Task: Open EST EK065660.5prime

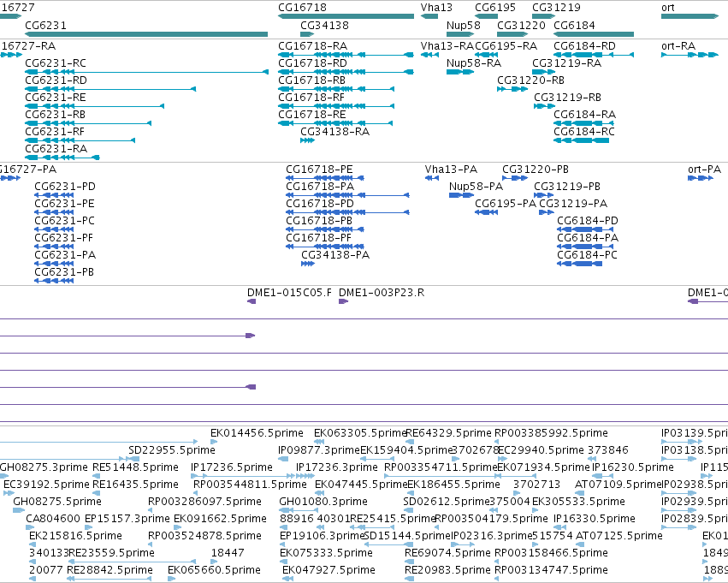Action: point(171,579)
